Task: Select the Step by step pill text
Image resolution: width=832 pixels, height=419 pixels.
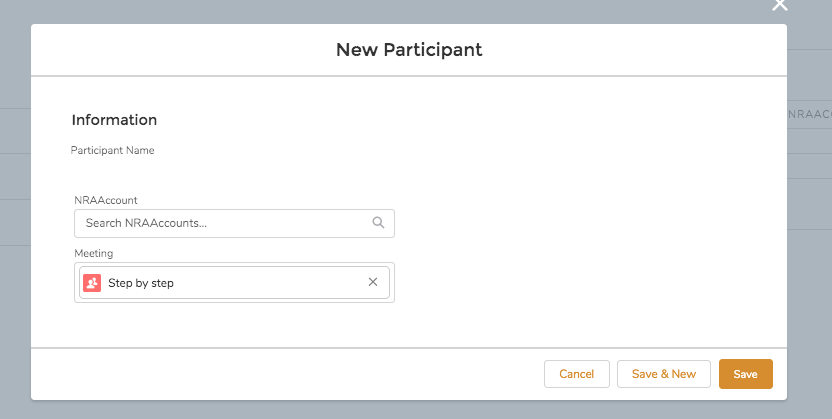Action: pos(141,283)
